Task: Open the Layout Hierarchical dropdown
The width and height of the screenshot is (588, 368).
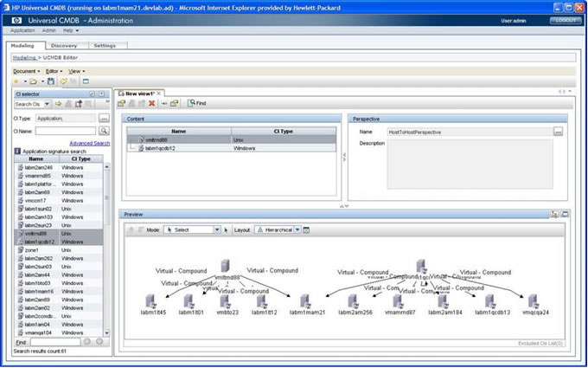Action: [297, 229]
